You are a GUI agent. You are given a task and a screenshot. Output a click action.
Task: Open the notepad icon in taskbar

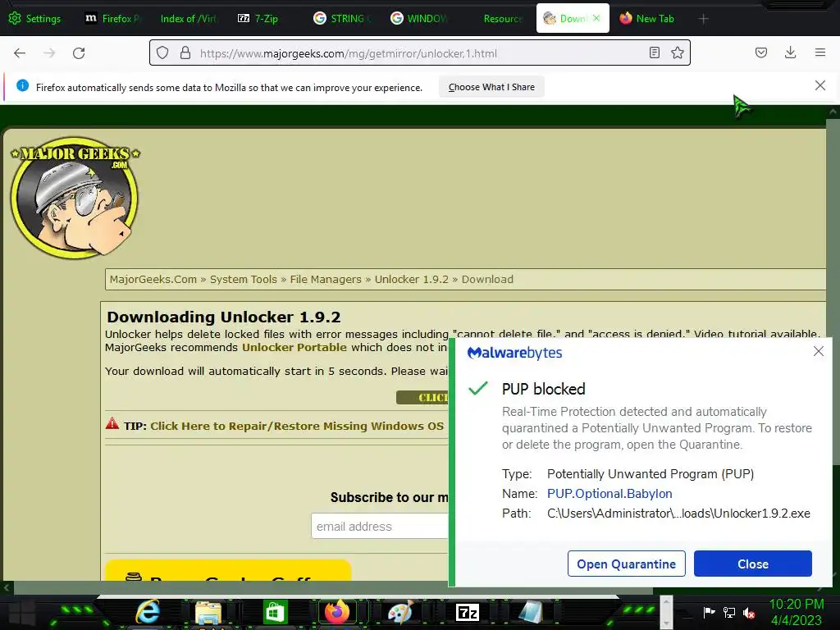coord(531,612)
